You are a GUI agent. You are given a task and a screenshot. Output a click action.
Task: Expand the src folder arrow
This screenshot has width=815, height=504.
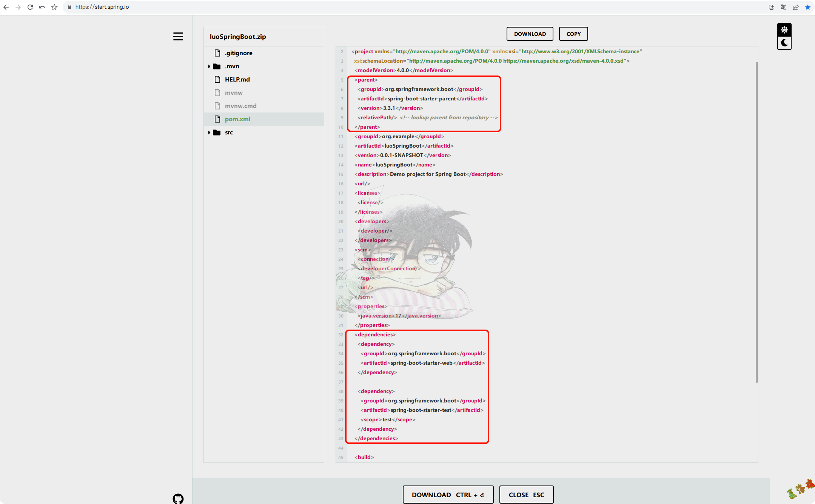point(209,133)
